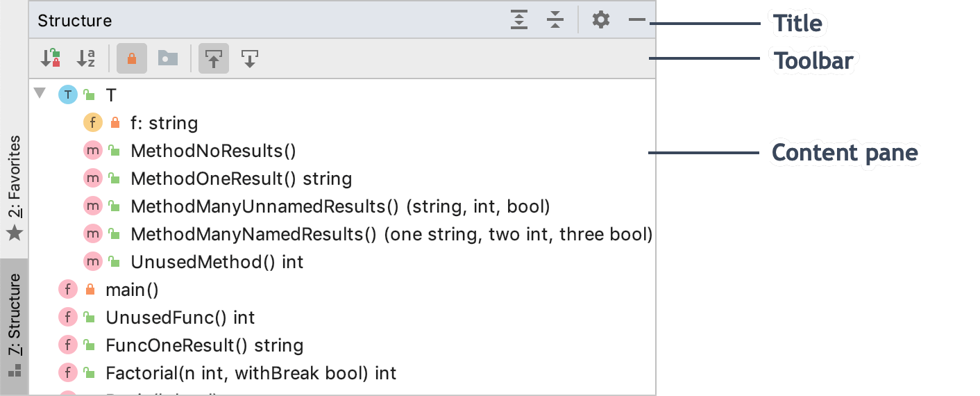Click the Expand All icon
The image size is (980, 396).
tap(519, 20)
